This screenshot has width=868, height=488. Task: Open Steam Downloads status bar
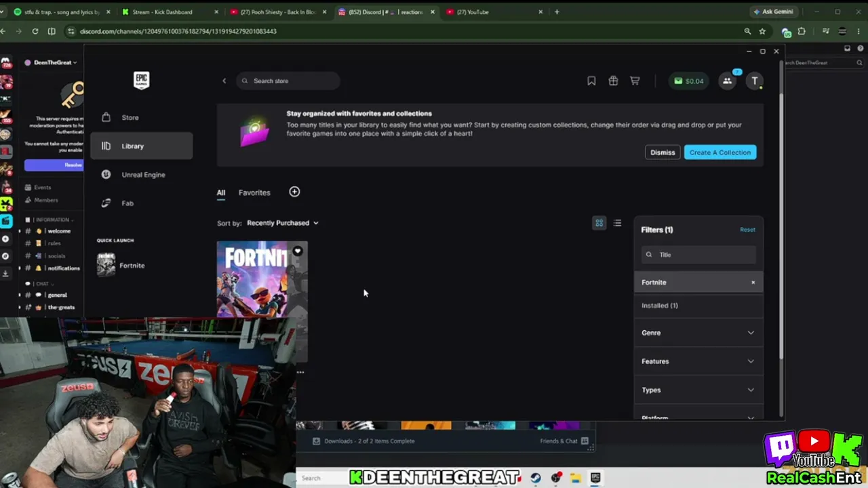(363, 441)
